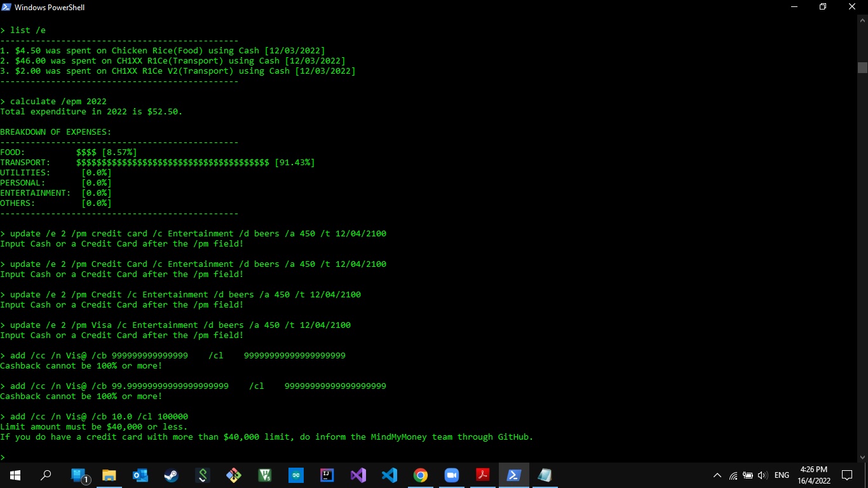Click the vertical scrollbar thumb

[862, 67]
